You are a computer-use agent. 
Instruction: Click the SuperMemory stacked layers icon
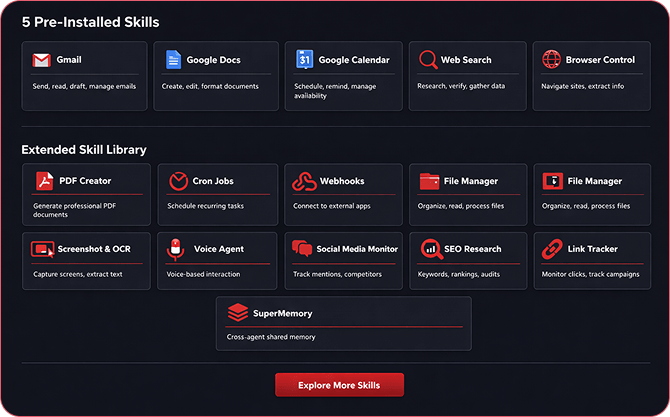tap(237, 313)
